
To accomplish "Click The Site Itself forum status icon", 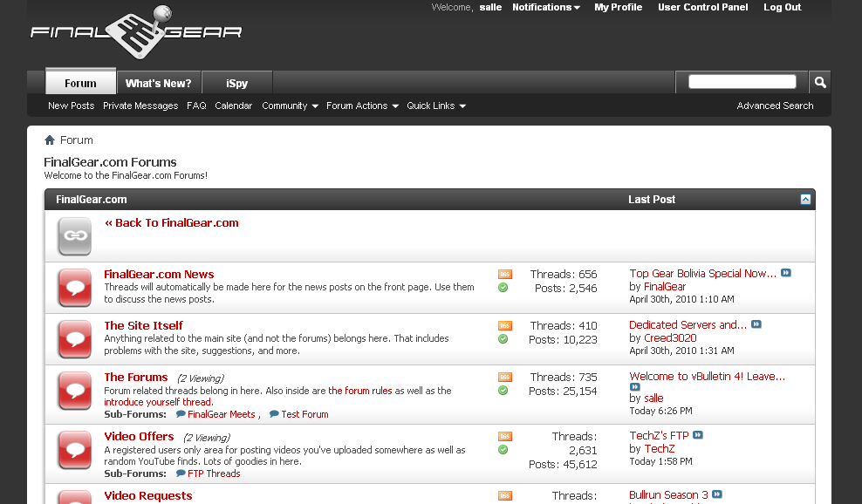I will pos(75,339).
